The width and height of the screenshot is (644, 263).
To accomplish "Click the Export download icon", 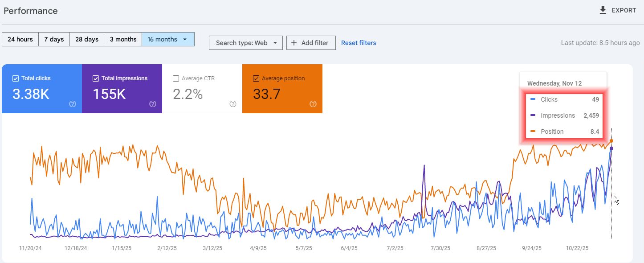I will click(603, 10).
